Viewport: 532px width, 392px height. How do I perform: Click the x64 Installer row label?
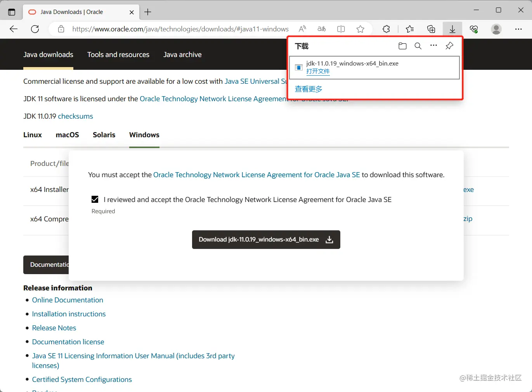[49, 190]
